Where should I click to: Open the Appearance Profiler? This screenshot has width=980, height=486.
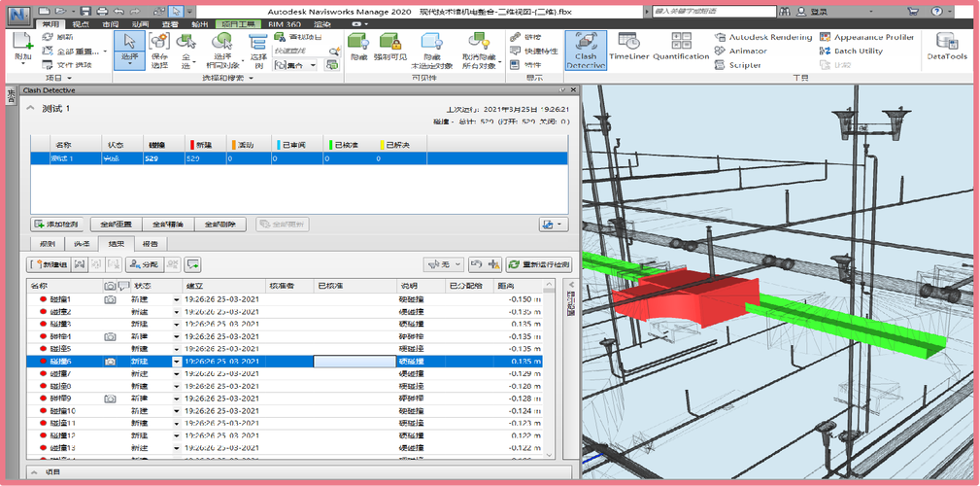click(866, 37)
